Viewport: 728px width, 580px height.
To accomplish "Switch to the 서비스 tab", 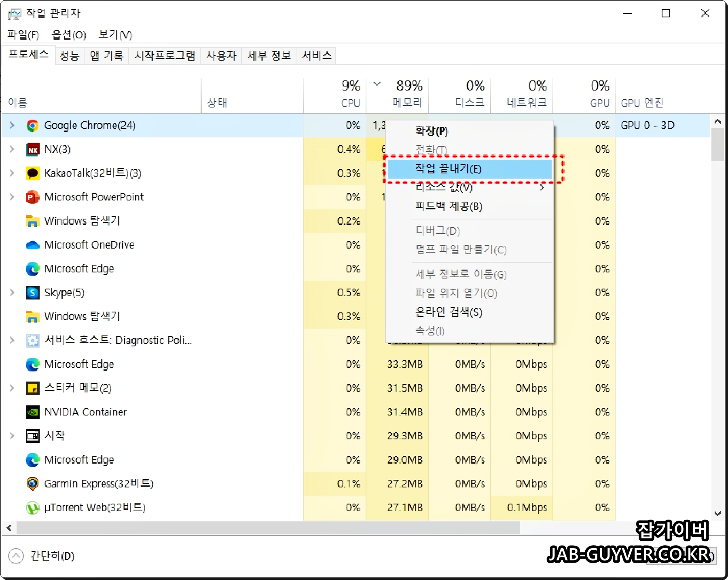I will point(317,55).
